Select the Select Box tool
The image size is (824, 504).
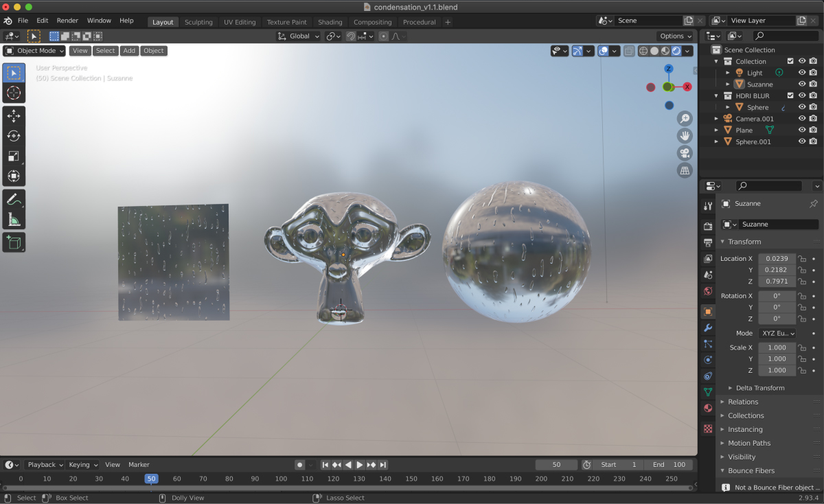coord(14,73)
